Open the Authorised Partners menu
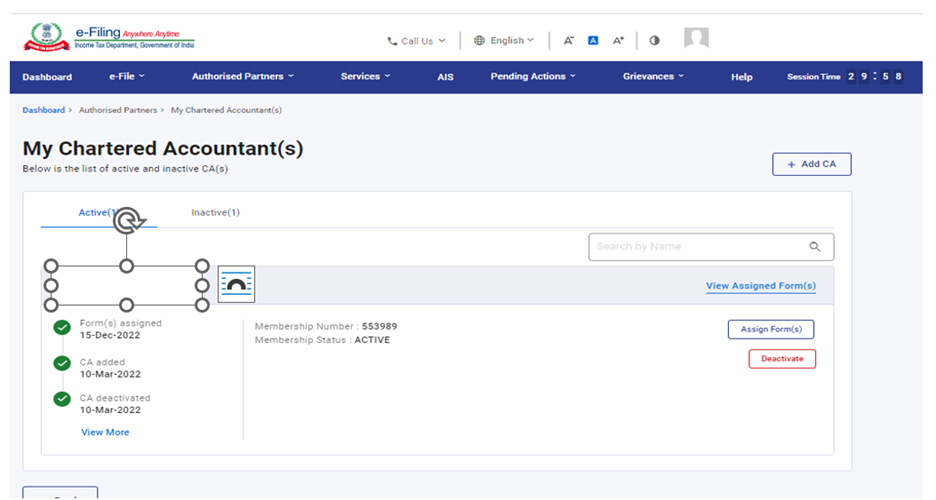This screenshot has height=500, width=936. pos(243,77)
